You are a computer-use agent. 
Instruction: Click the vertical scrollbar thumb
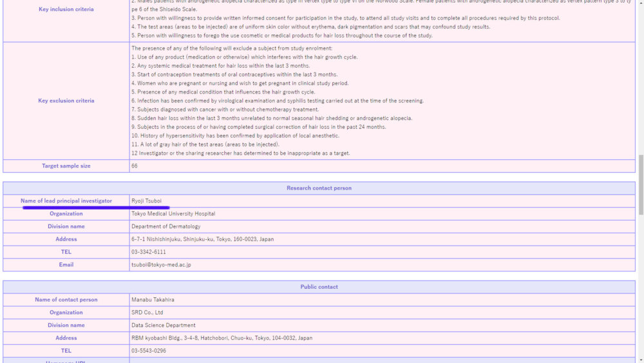[x=640, y=184]
